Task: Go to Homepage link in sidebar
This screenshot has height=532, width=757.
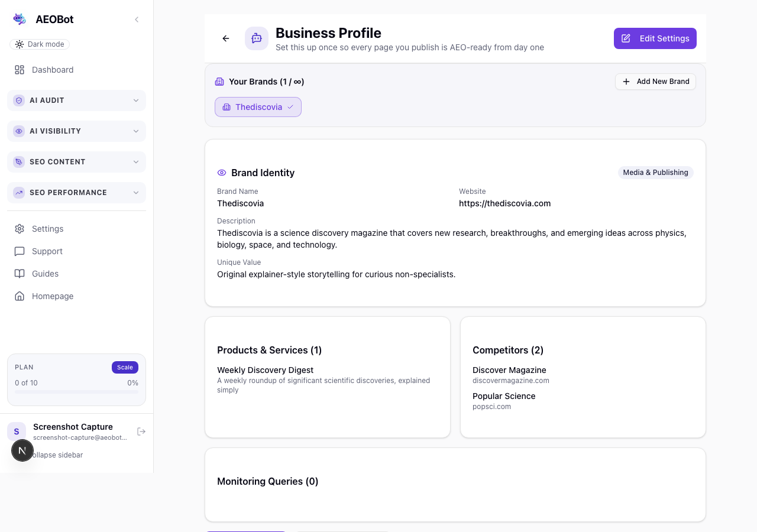Action: click(x=76, y=296)
